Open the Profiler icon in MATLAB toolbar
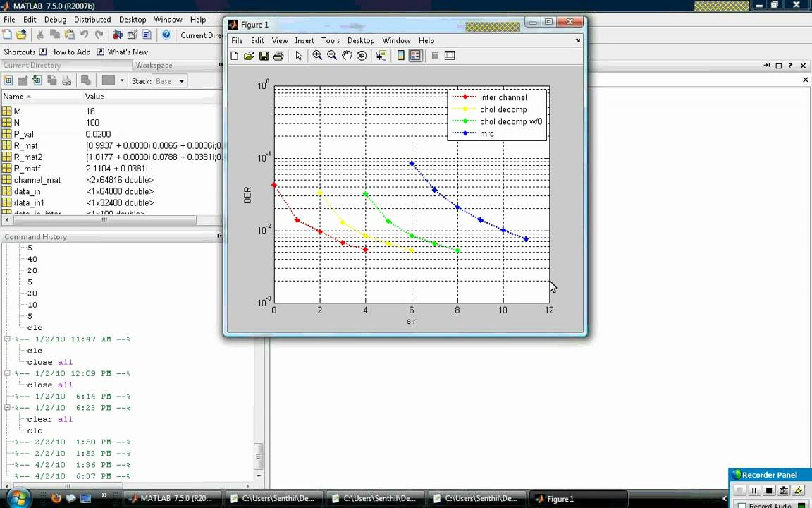This screenshot has height=508, width=812. 147,35
